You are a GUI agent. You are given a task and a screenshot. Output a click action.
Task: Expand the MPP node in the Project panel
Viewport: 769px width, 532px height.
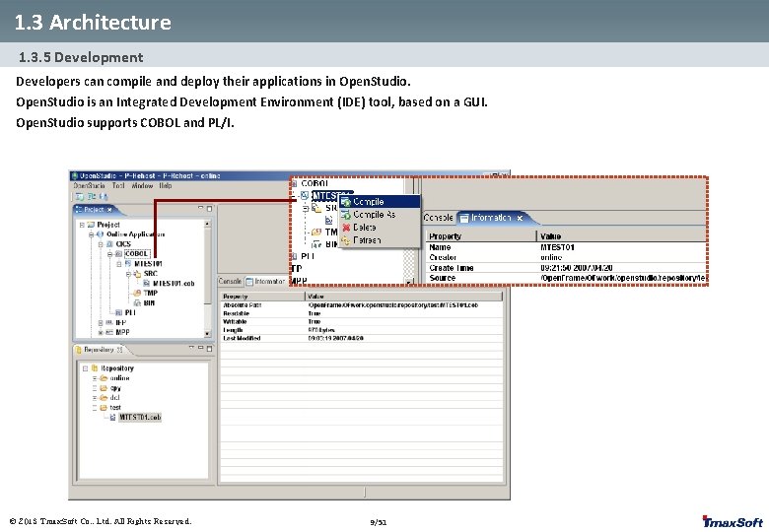[x=101, y=332]
